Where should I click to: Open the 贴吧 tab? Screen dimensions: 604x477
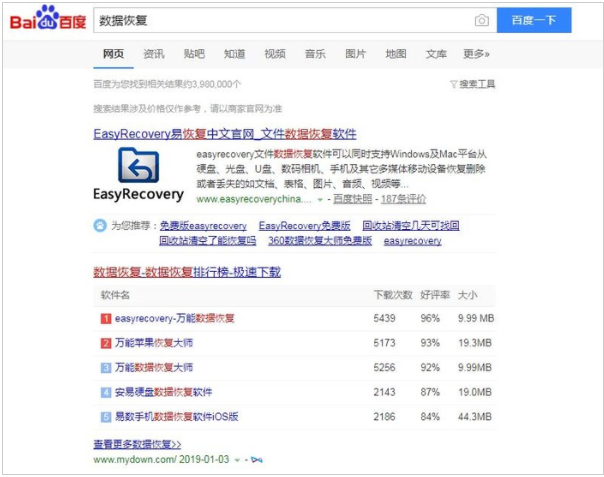[194, 54]
